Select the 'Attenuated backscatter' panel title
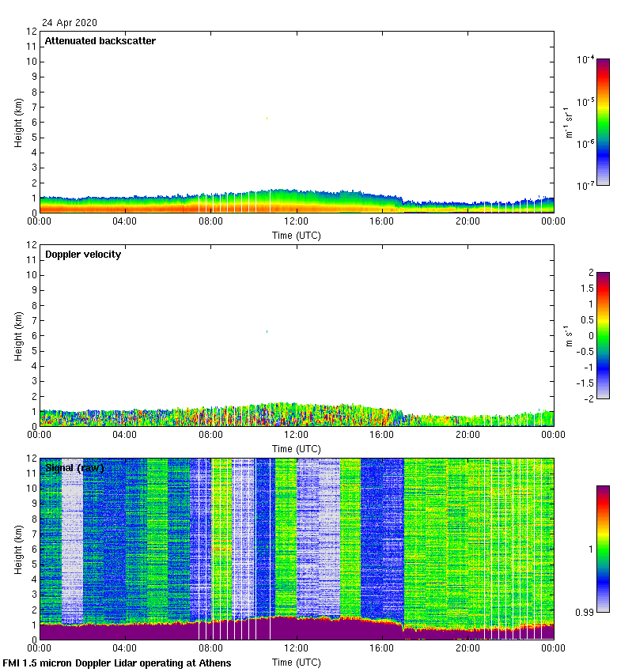 click(x=100, y=41)
